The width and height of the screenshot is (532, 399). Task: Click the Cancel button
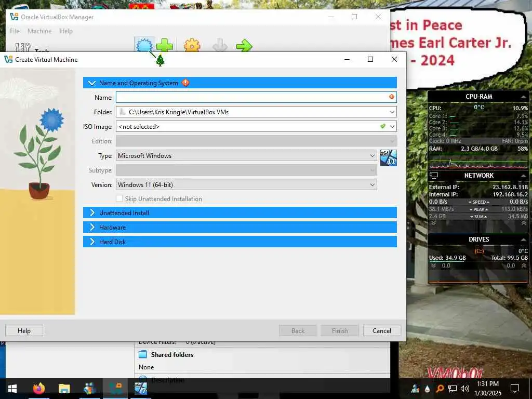tap(382, 330)
